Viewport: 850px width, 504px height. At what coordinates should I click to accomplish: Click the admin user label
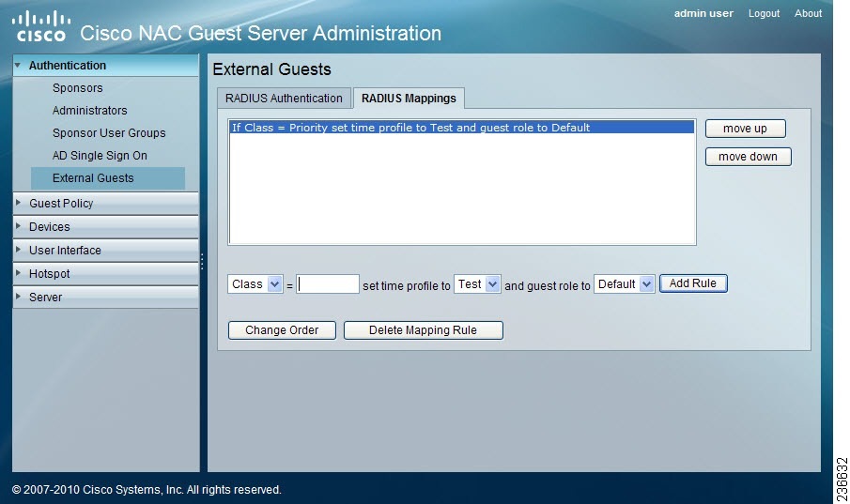click(703, 13)
